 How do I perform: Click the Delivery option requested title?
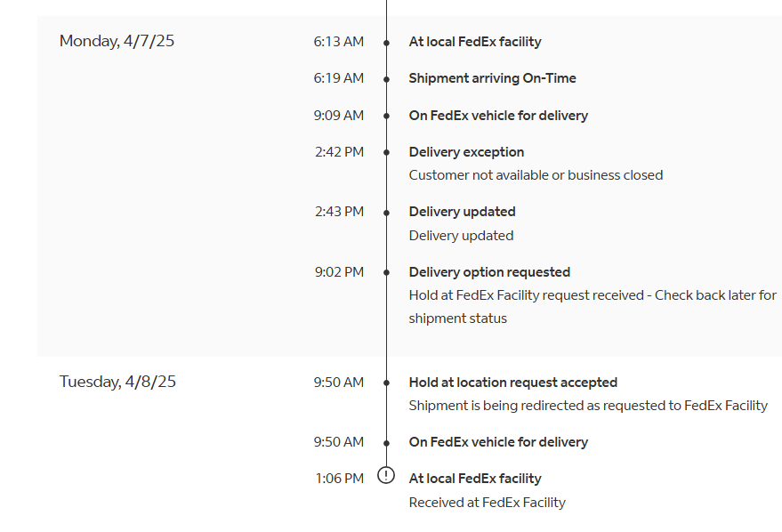489,272
